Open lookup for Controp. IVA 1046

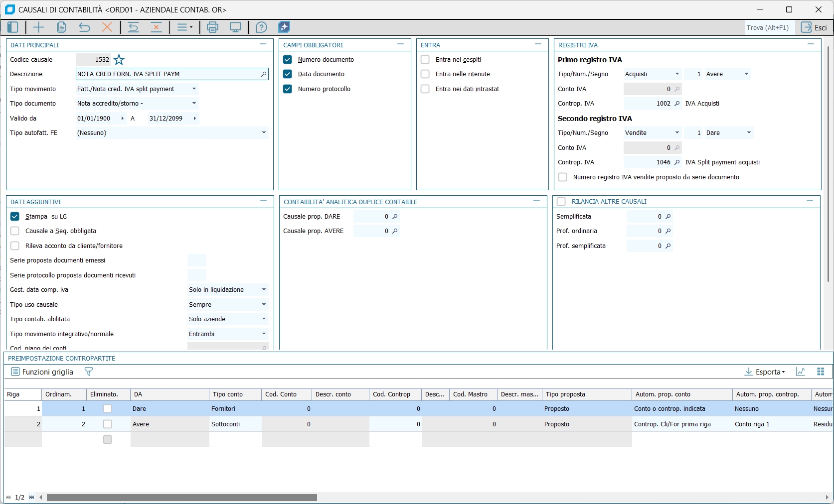click(x=677, y=162)
